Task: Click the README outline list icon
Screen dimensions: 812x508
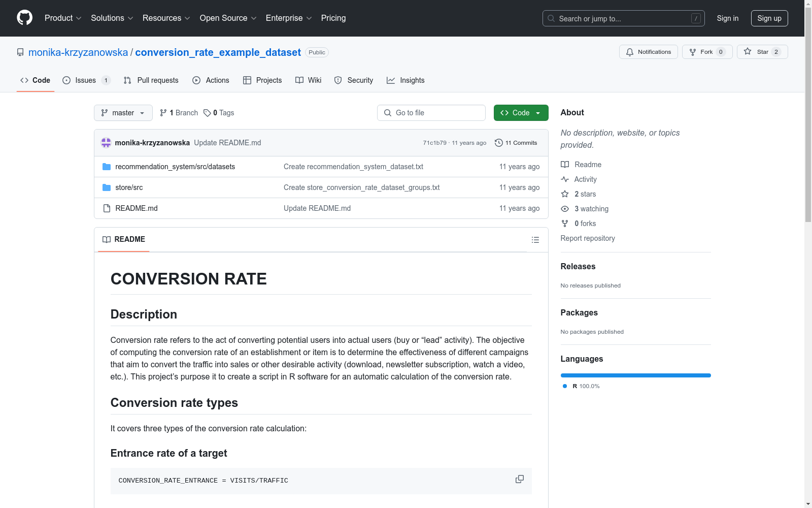Action: (535, 240)
